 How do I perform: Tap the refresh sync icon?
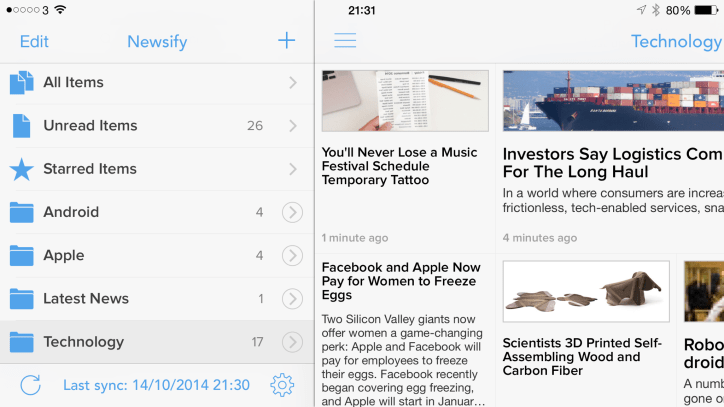(x=30, y=385)
